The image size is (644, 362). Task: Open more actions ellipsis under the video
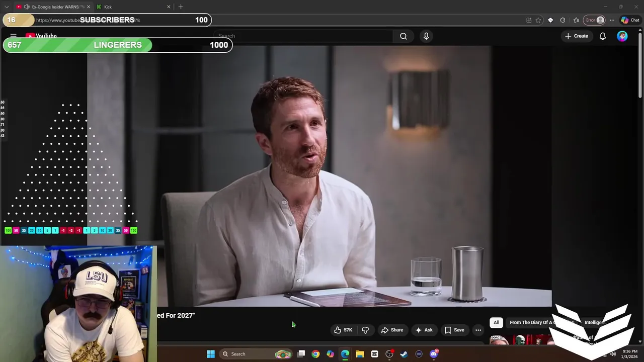click(478, 330)
